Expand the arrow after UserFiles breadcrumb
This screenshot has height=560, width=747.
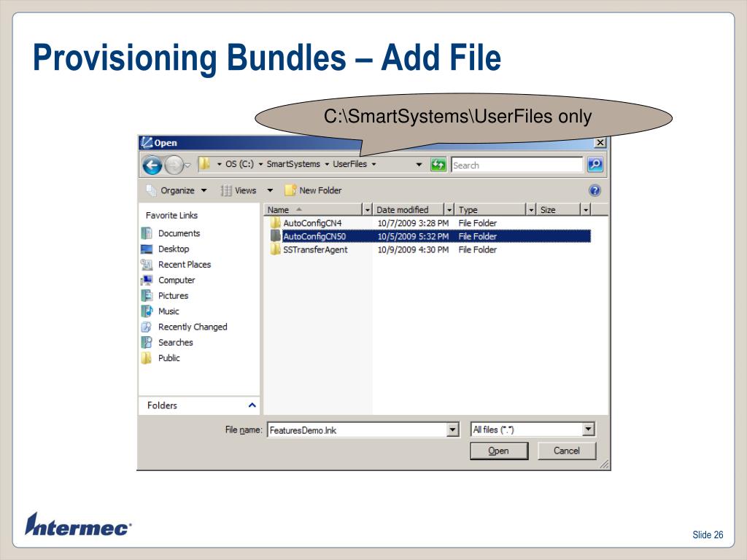coord(374,164)
